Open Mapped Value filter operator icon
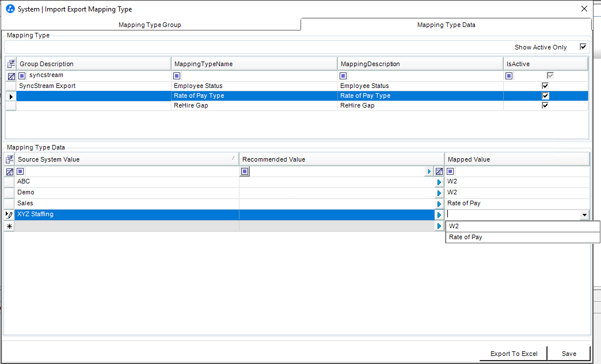601x364 pixels. click(450, 171)
